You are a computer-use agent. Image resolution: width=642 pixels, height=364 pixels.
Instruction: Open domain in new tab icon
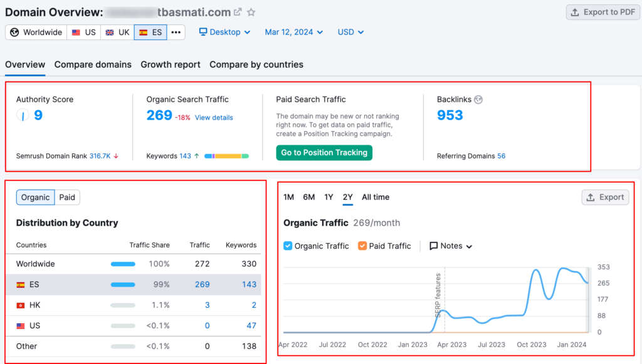238,13
